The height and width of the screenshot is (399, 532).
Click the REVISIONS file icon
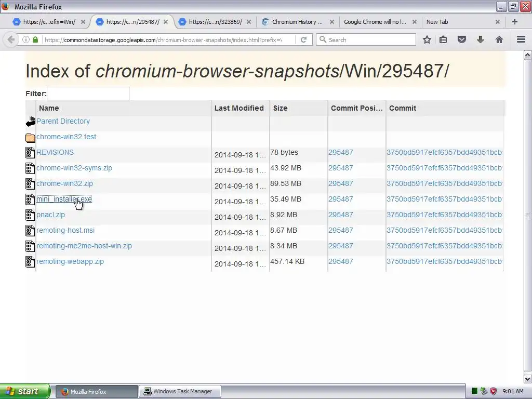(30, 153)
